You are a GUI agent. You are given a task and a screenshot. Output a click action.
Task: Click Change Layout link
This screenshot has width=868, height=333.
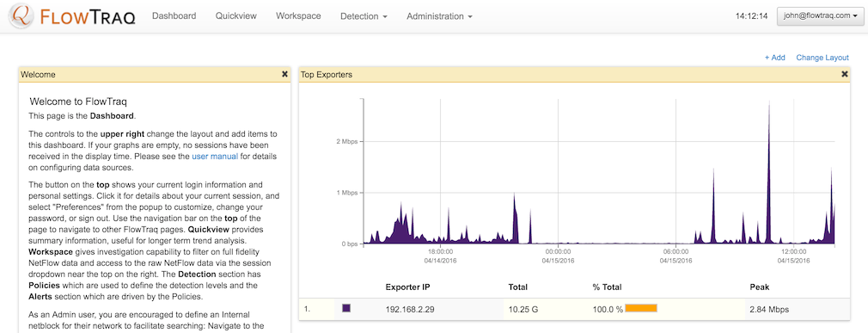pos(822,58)
